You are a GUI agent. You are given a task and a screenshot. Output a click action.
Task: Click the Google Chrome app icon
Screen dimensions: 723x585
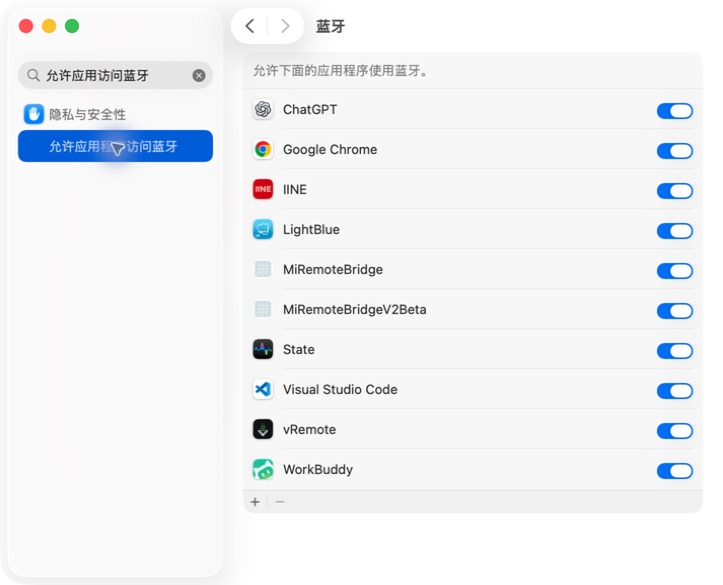point(263,149)
